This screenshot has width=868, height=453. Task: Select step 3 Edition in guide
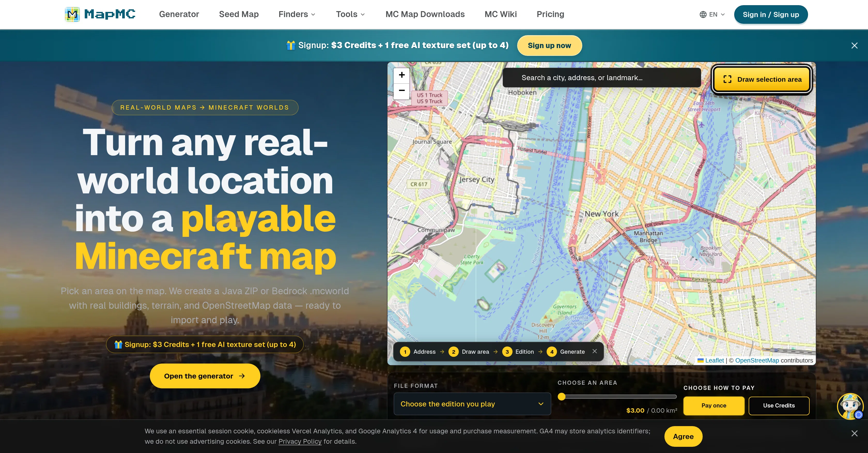click(518, 352)
